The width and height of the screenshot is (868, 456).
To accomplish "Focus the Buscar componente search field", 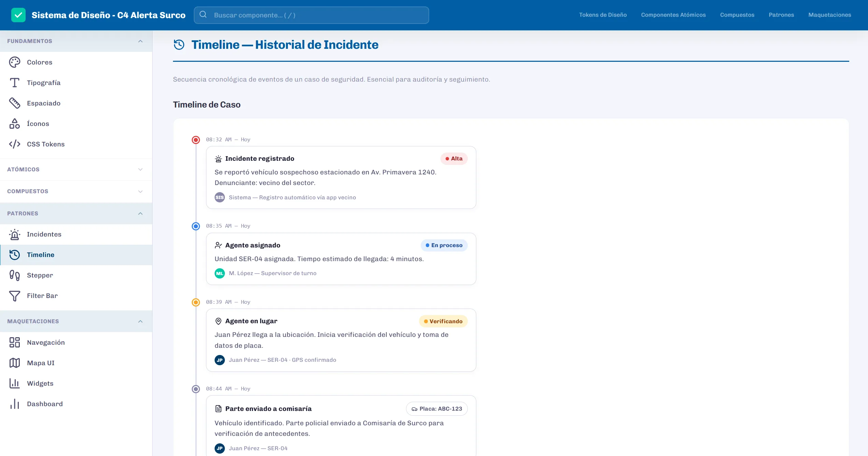I will pyautogui.click(x=311, y=15).
